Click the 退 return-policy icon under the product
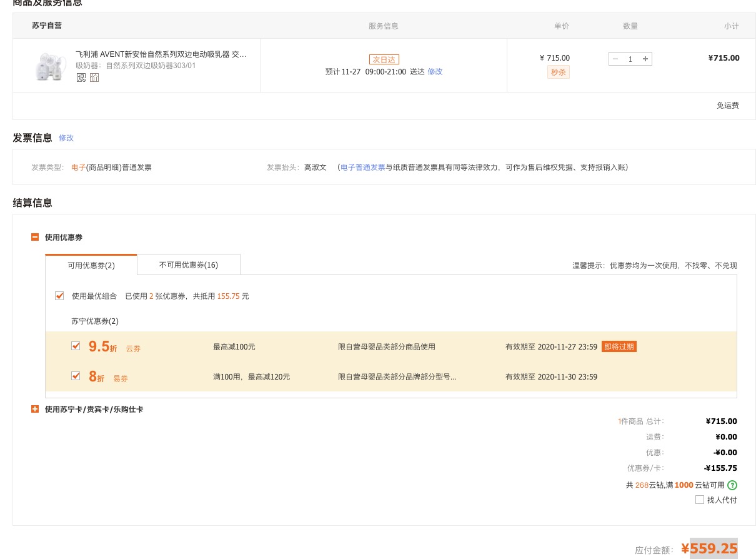This screenshot has width=756, height=559. point(81,78)
